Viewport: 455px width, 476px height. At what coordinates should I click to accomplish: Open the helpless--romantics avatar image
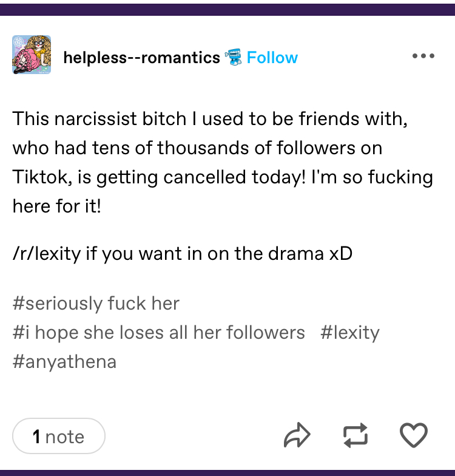32,55
